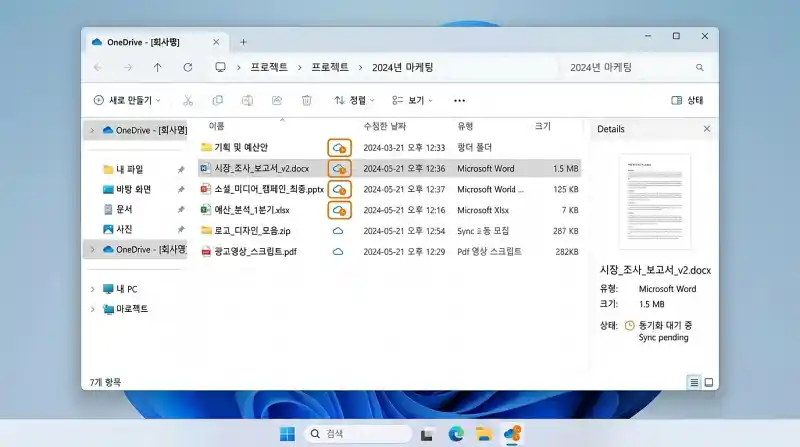Open File Explorer from taskbar
The height and width of the screenshot is (447, 800).
484,434
